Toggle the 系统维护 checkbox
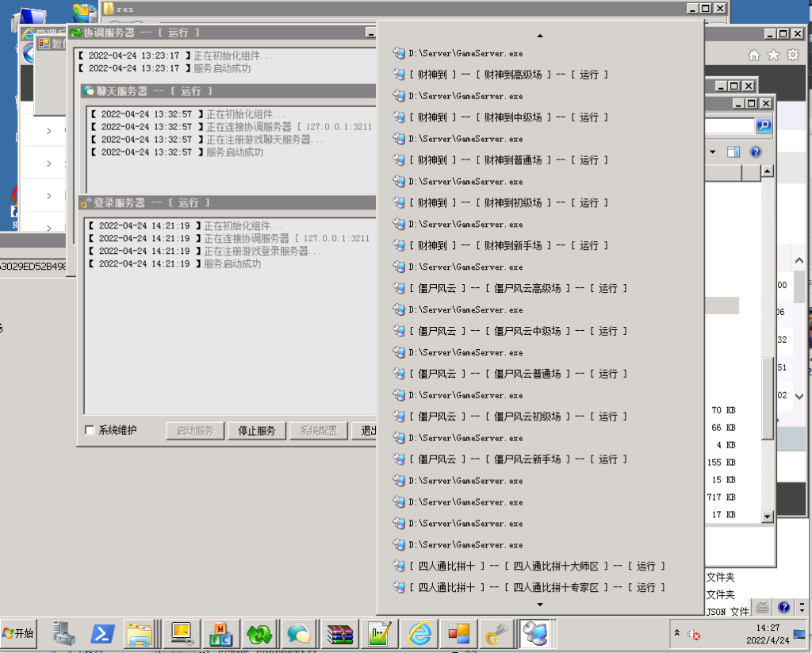812x653 pixels. click(x=90, y=430)
